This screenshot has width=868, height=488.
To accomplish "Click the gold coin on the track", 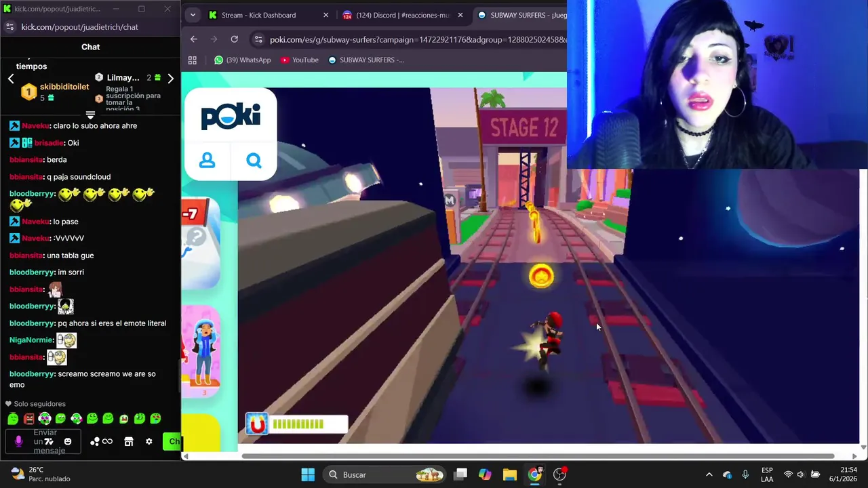I will point(541,276).
